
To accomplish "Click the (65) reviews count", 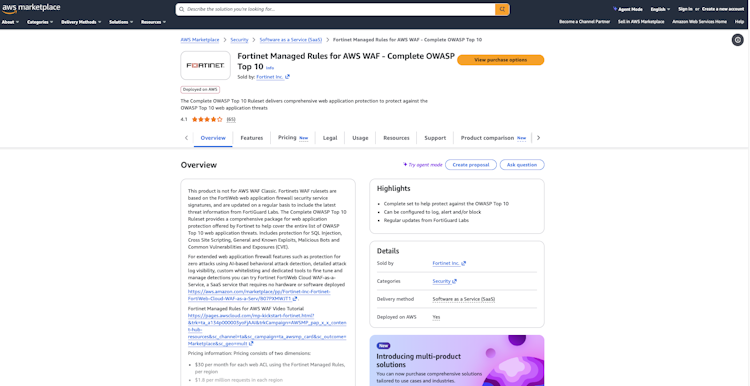I will 231,120.
